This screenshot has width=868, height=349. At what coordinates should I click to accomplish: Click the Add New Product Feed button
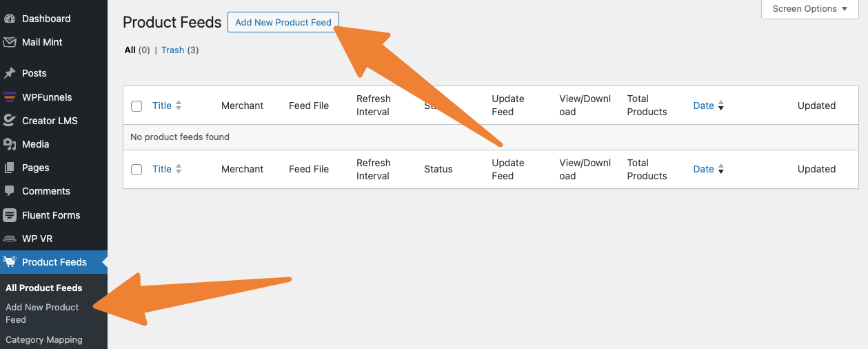point(283,22)
